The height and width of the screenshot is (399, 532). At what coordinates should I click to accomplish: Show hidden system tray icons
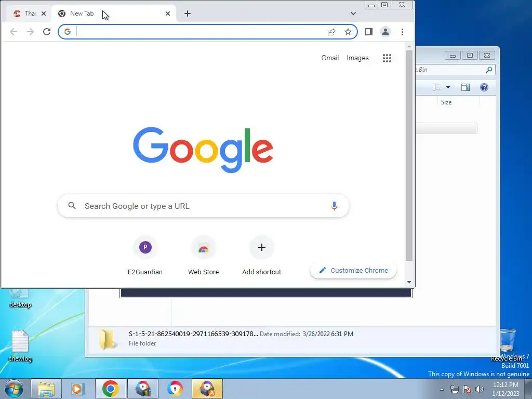(442, 389)
